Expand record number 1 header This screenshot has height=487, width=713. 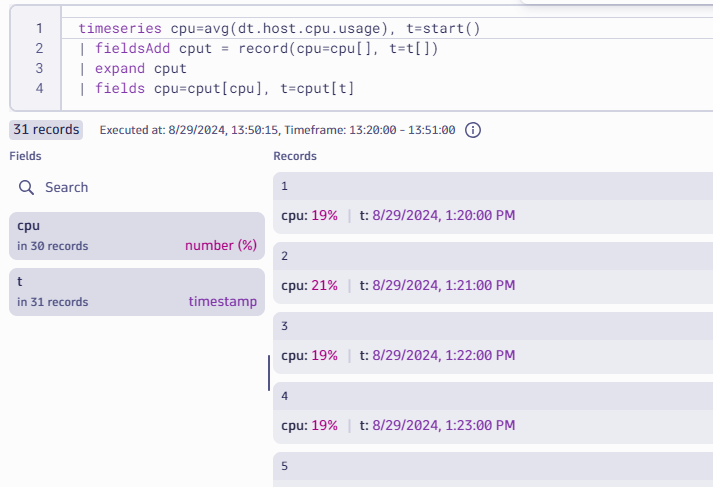tap(492, 186)
